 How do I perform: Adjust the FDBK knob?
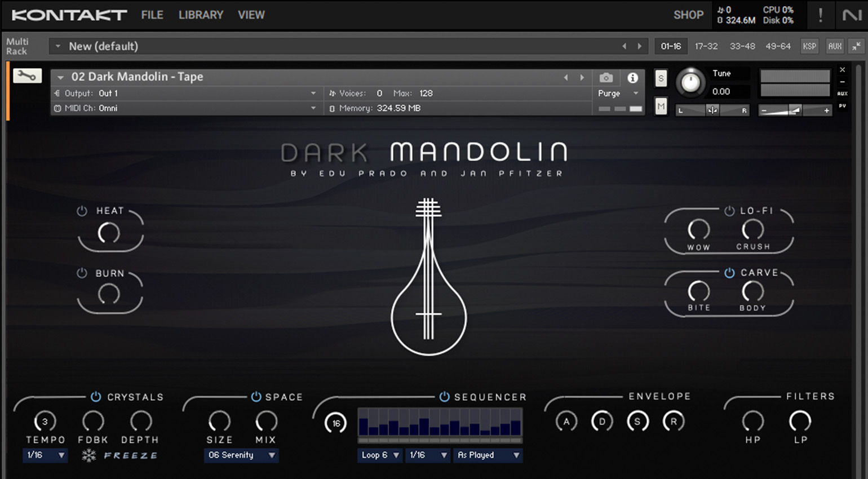[93, 422]
